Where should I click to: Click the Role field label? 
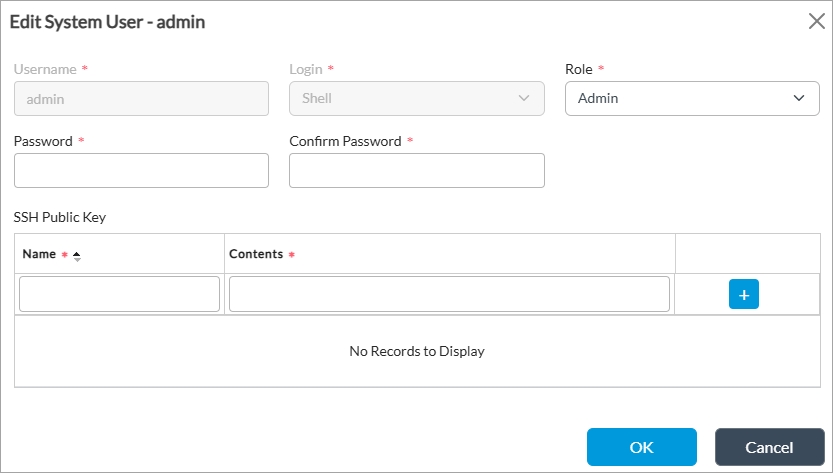point(579,70)
